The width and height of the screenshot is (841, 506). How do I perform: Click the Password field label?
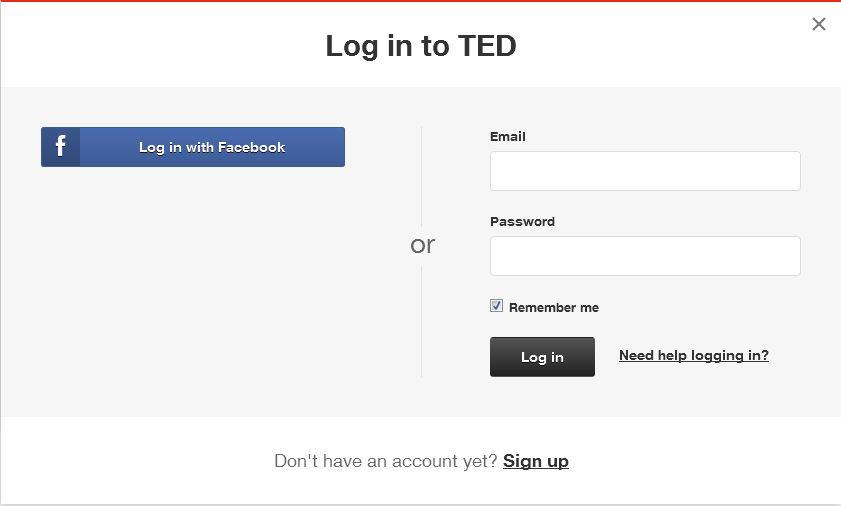pos(522,221)
